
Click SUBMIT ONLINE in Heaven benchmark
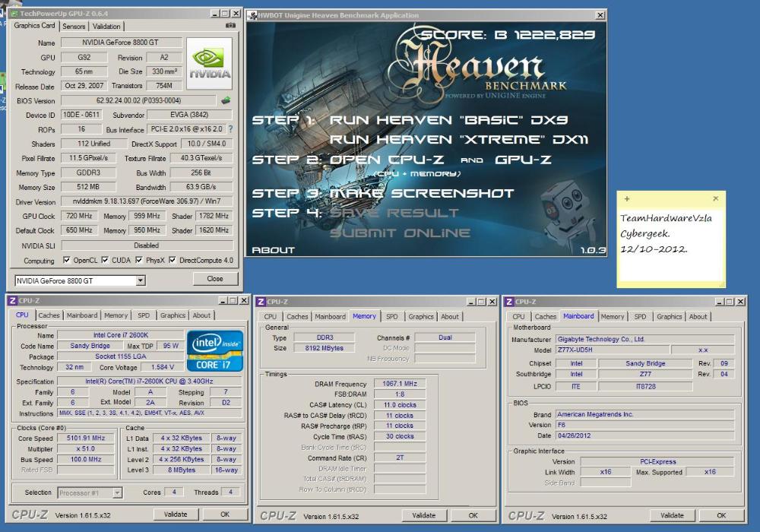[400, 233]
